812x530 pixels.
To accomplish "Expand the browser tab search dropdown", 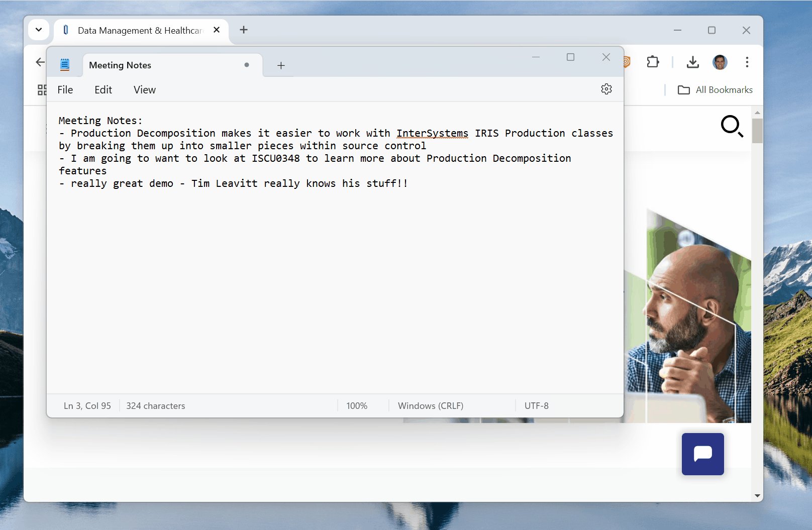I will [x=39, y=30].
